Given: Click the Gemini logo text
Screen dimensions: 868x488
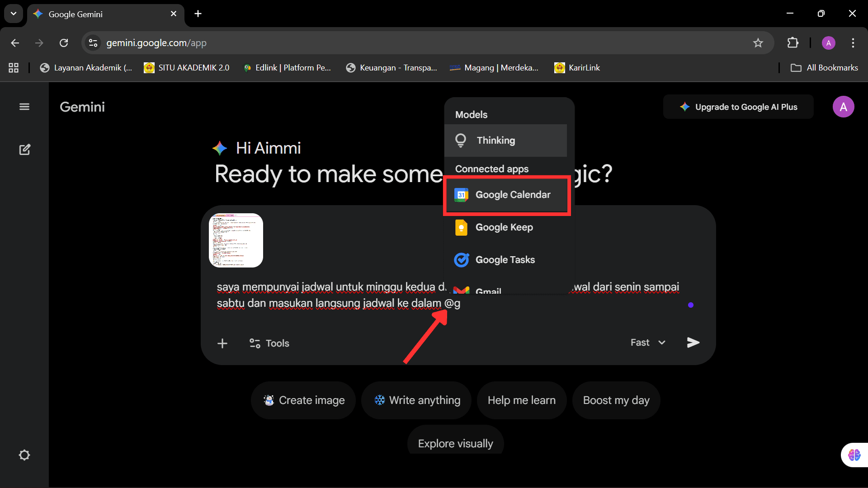Looking at the screenshot, I should pos(82,107).
